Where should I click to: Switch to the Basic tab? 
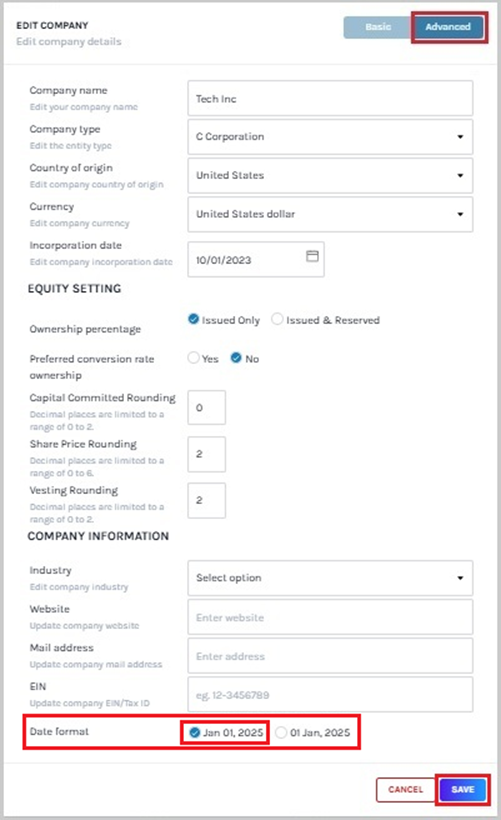click(377, 27)
